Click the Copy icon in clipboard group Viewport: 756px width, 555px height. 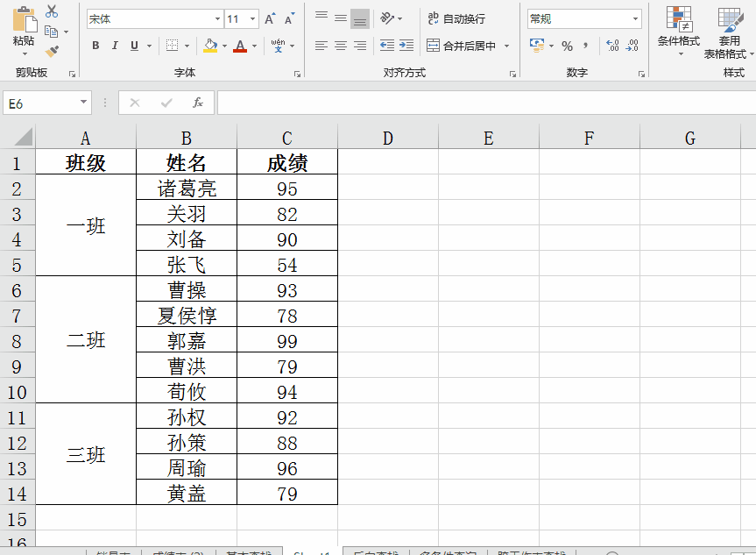click(51, 32)
